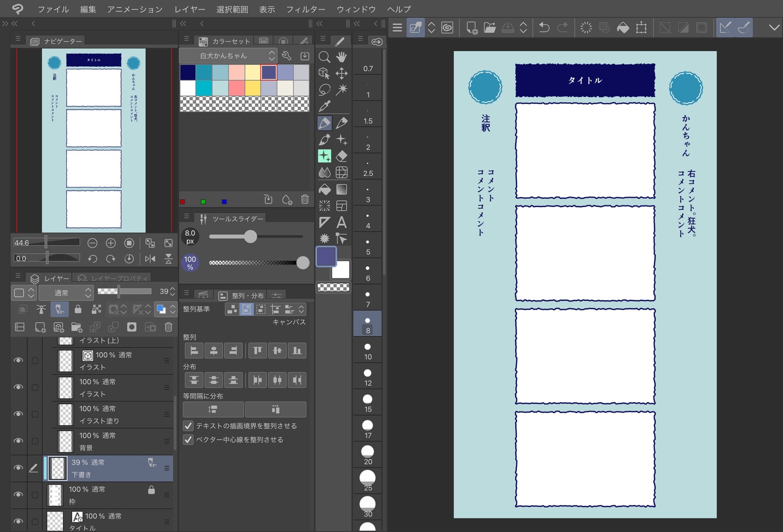The image size is (783, 532).
Task: Select the Eraser tool
Action: click(x=341, y=156)
